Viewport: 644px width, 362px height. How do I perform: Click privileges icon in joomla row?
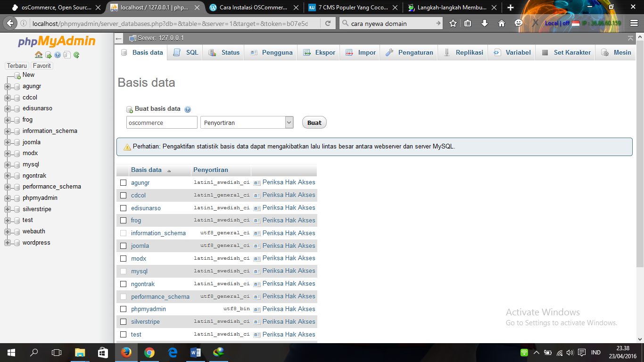click(x=257, y=246)
